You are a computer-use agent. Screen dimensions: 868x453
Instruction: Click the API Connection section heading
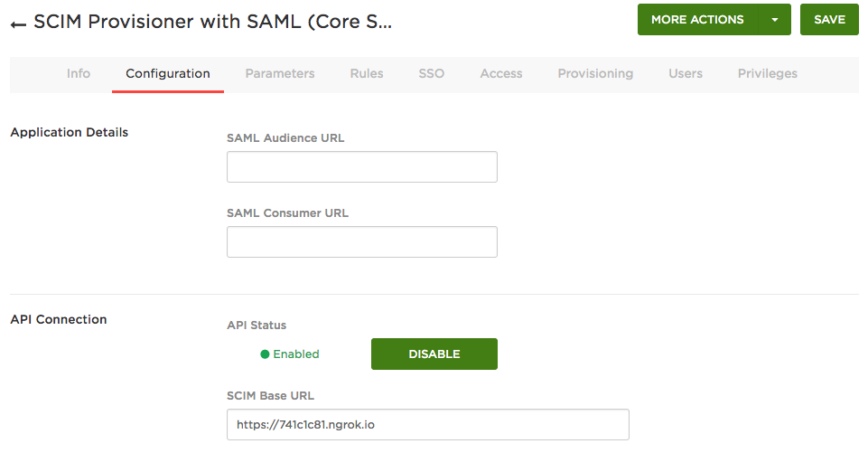click(59, 319)
